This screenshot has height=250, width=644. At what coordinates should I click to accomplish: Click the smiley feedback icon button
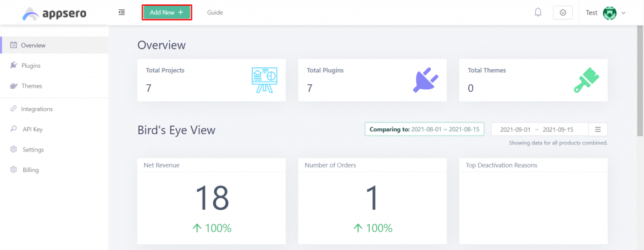563,13
